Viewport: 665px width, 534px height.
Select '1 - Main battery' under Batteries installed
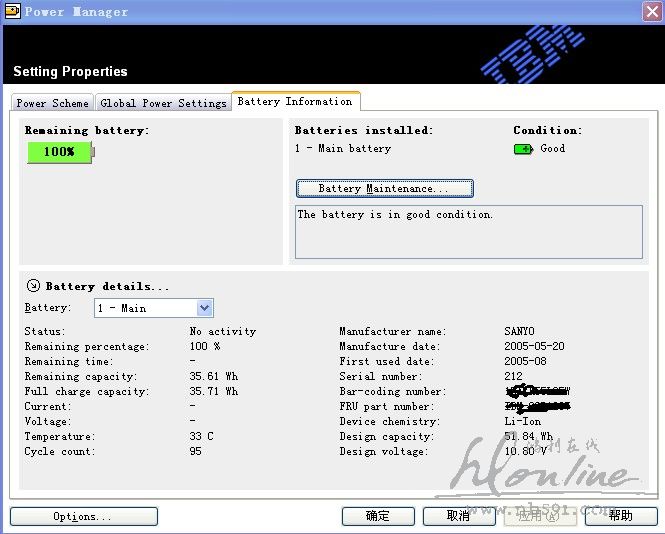point(343,149)
